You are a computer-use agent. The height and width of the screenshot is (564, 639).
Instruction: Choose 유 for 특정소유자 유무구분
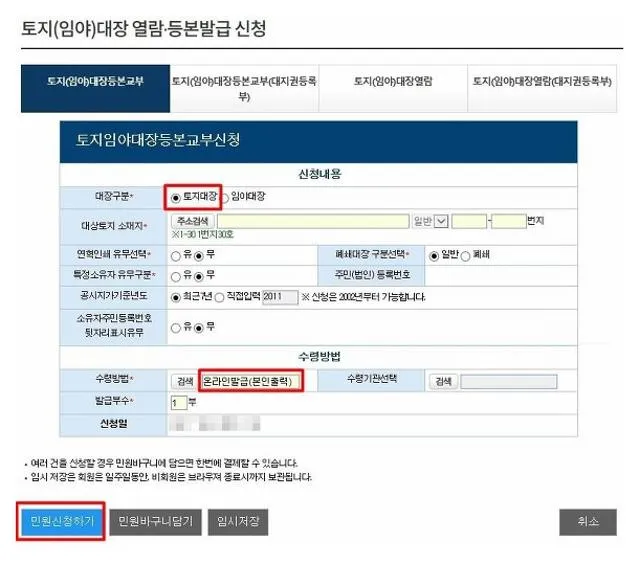pos(176,277)
